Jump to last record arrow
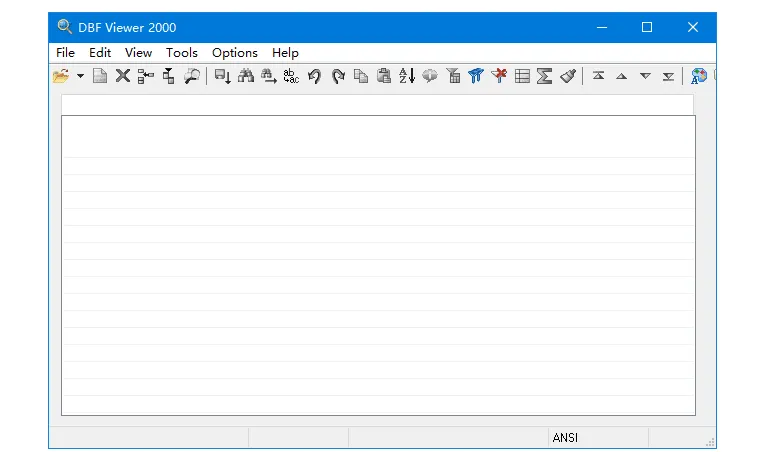764x452 pixels. point(668,76)
